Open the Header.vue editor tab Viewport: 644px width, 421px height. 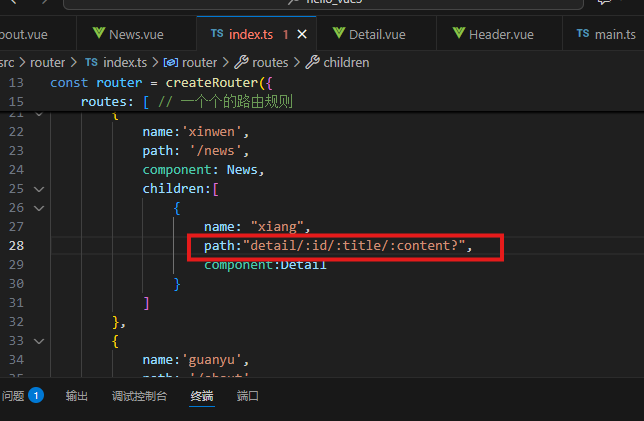(x=499, y=34)
